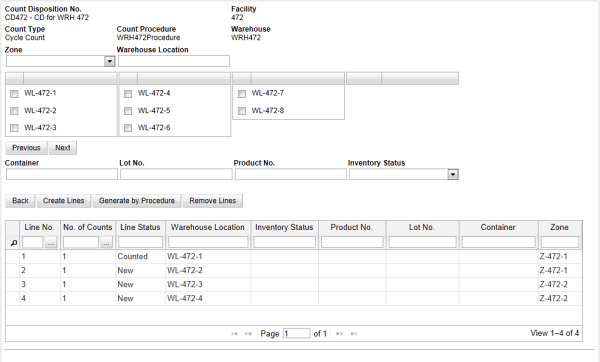
Task: Go to first page in pager
Action: tap(234, 334)
